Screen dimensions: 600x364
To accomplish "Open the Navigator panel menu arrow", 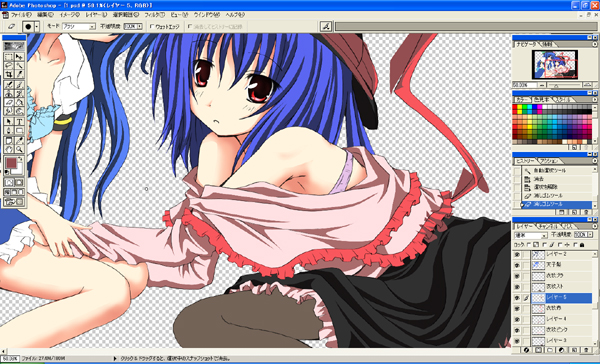I will tap(595, 45).
